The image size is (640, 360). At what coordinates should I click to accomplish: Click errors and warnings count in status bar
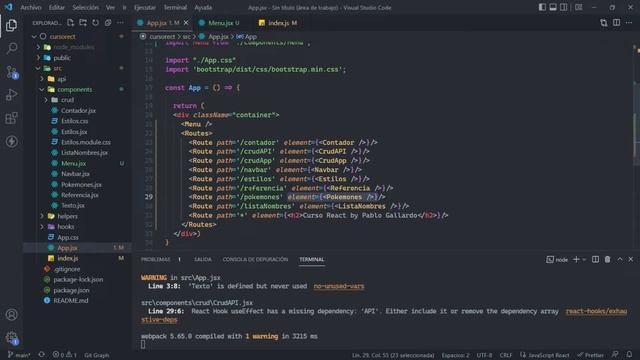pos(64,355)
